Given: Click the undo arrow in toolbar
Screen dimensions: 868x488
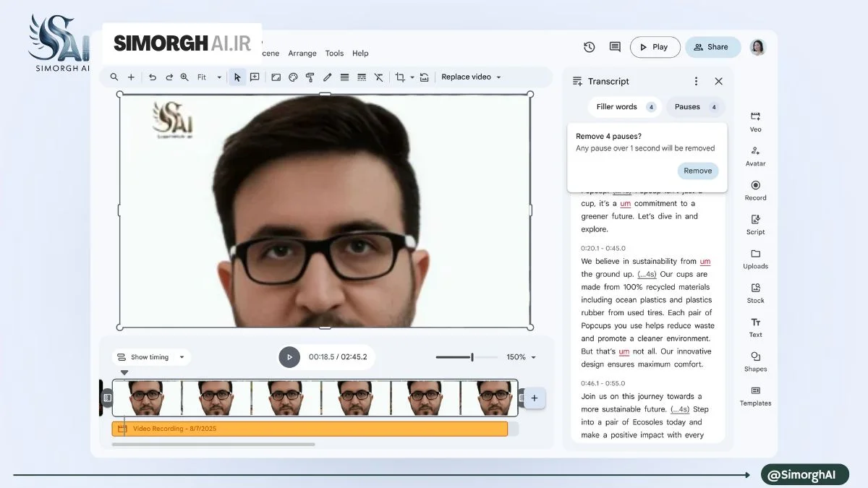Looking at the screenshot, I should [x=152, y=77].
